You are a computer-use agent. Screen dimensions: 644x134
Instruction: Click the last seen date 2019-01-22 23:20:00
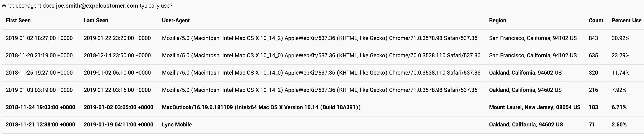(x=117, y=38)
